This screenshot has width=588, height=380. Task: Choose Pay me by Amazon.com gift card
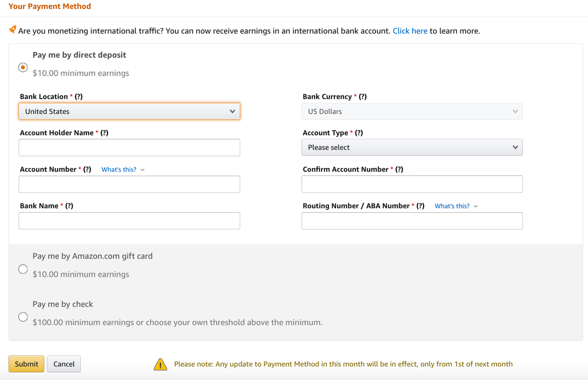coord(23,269)
